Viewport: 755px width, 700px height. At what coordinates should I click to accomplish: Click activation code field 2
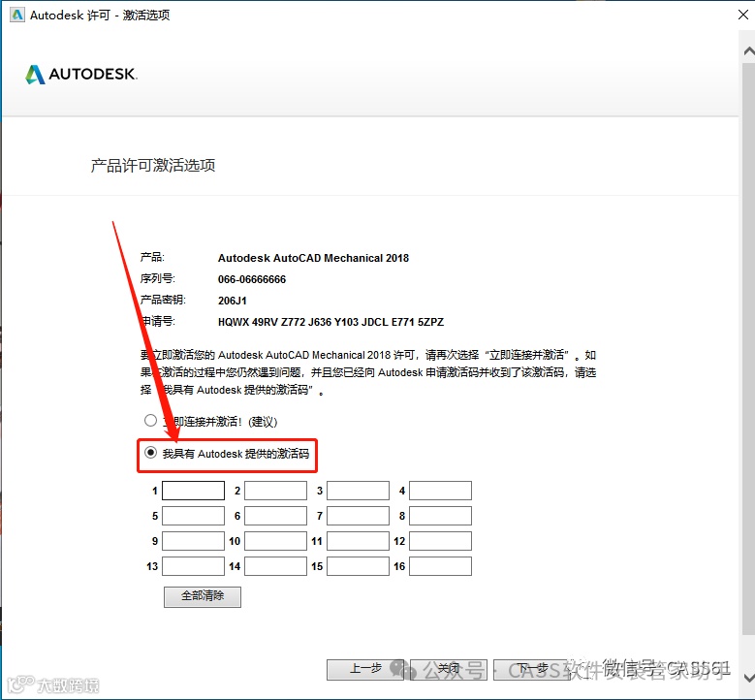coord(275,491)
